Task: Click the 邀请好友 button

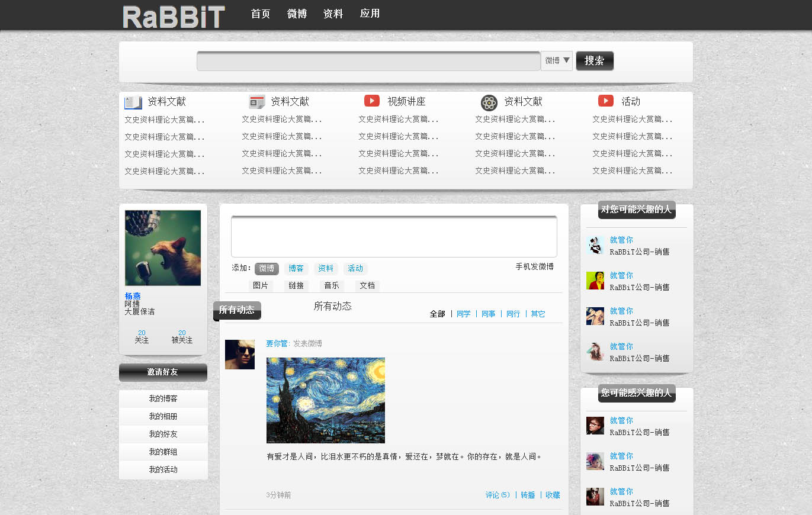Action: 163,372
